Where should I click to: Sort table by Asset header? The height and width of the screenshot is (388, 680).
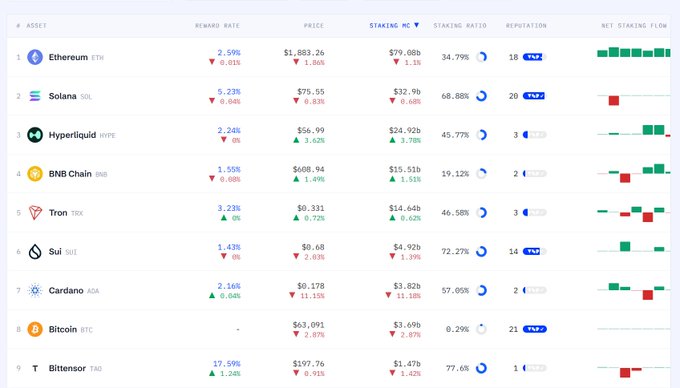36,26
